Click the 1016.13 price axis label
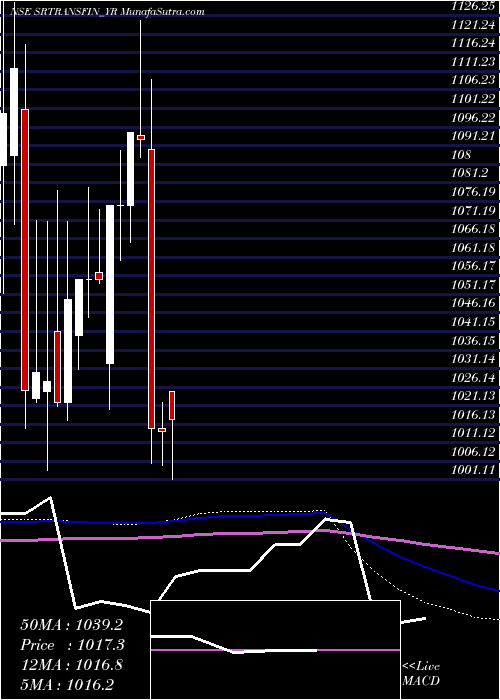 (x=474, y=414)
